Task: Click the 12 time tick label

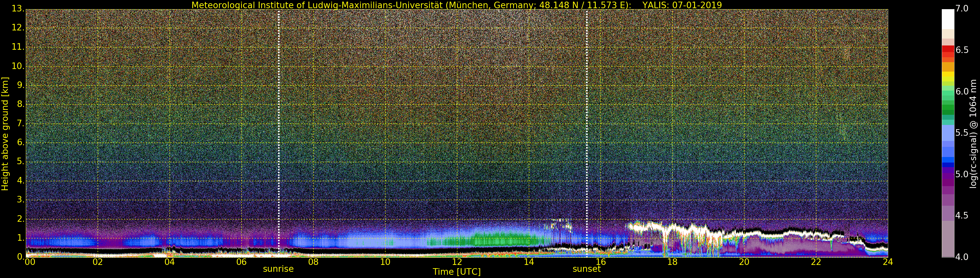Action: (457, 262)
